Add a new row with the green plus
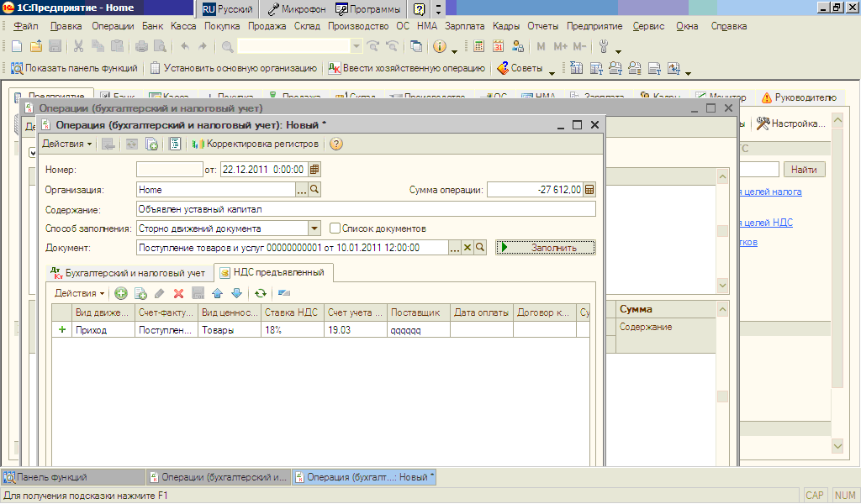 point(121,293)
